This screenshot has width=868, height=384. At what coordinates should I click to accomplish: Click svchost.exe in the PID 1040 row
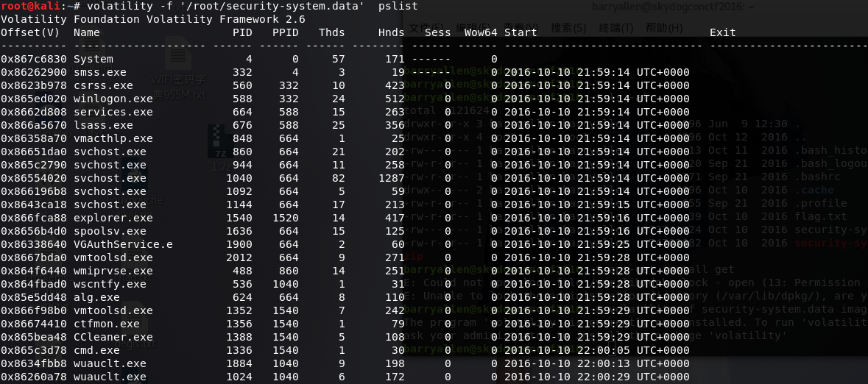(x=110, y=178)
